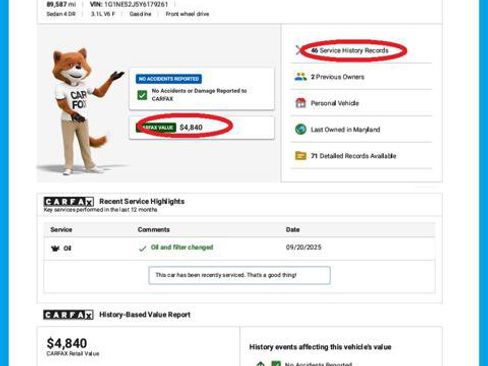
Task: Click the checkmark next to Oil and filter changed
Action: tap(143, 248)
